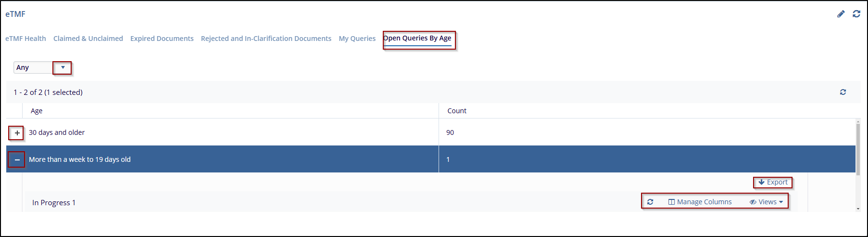Click the grid scrollbar down arrow
Viewport: 868px width, 237px height.
(858, 209)
